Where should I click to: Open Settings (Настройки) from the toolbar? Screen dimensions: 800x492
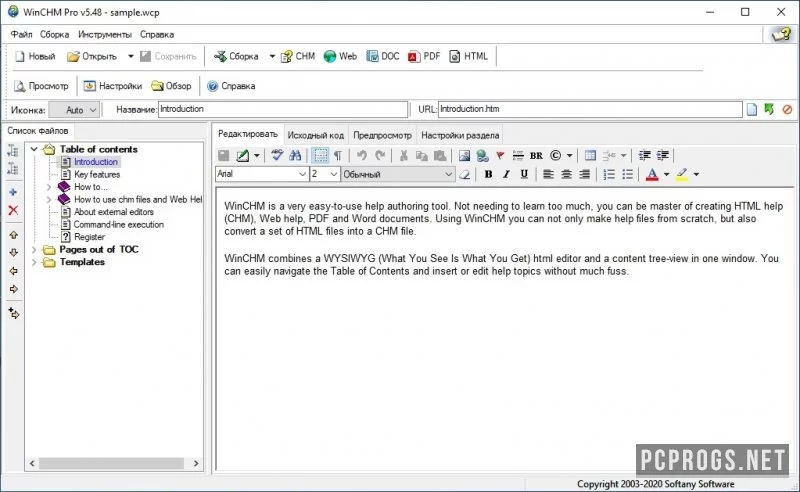point(113,86)
